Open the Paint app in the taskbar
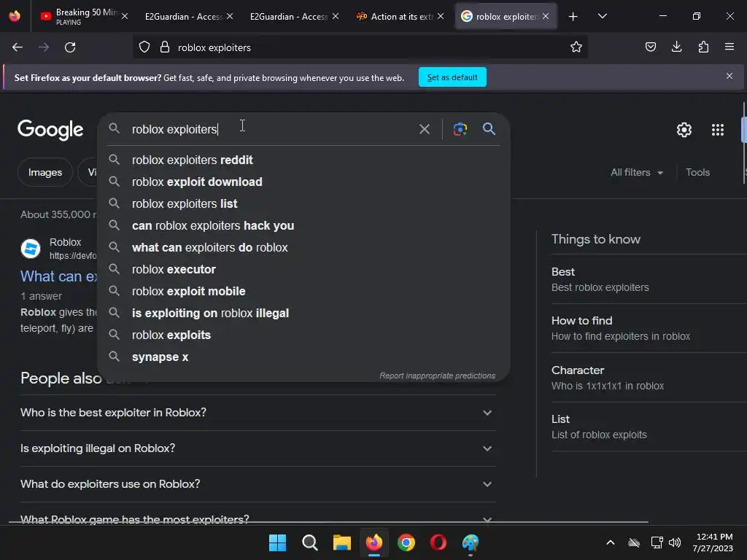Image resolution: width=747 pixels, height=560 pixels. coord(471,542)
